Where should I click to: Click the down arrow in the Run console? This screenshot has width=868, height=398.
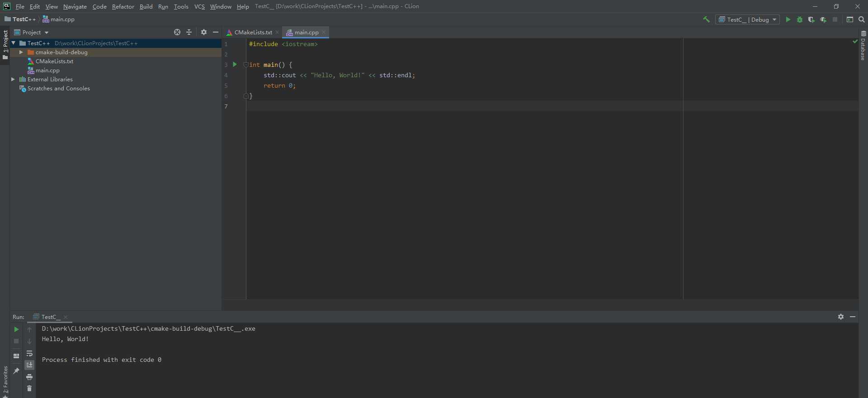[29, 341]
